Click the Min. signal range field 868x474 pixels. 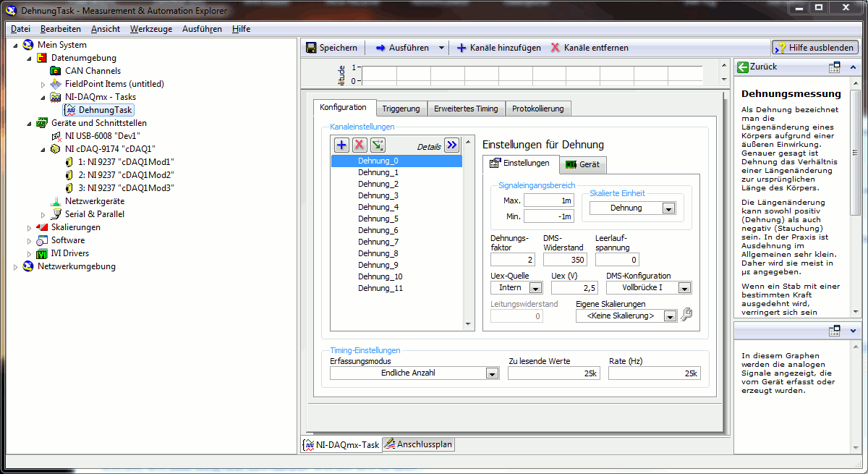click(x=549, y=216)
